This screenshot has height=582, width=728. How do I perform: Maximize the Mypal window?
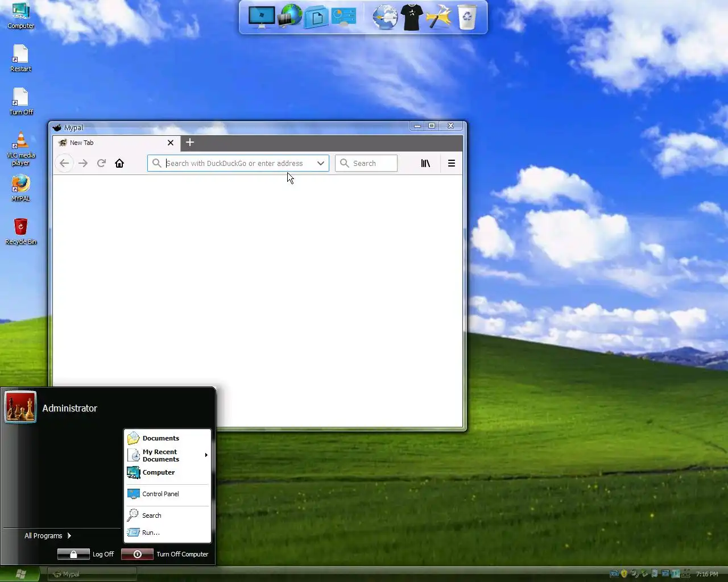tap(432, 126)
